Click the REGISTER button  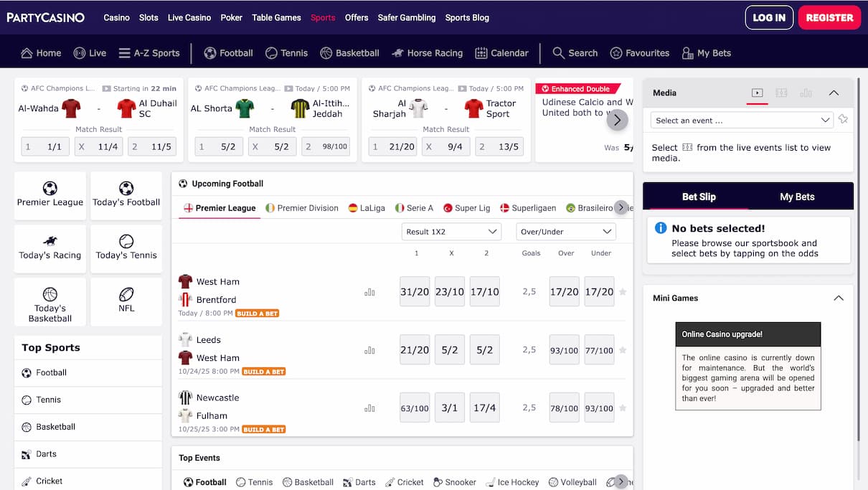pos(829,17)
